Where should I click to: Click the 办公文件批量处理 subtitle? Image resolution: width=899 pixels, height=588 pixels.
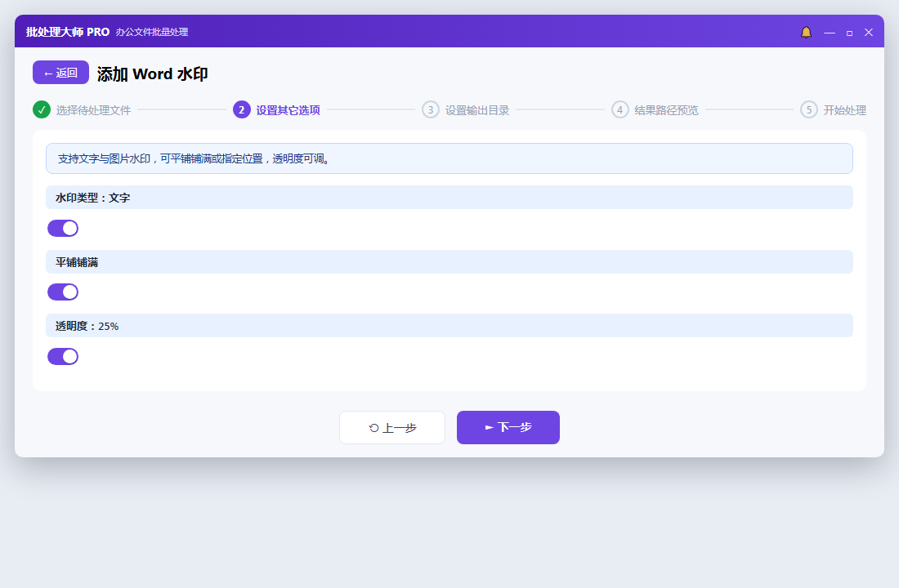152,32
